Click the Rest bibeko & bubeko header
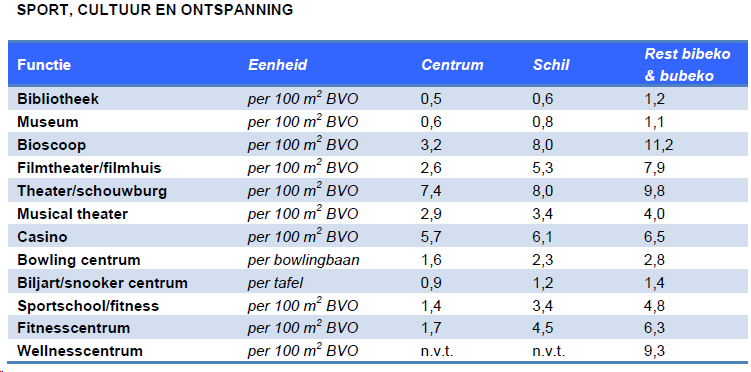Viewport: 751px width, 372px height. point(687,65)
